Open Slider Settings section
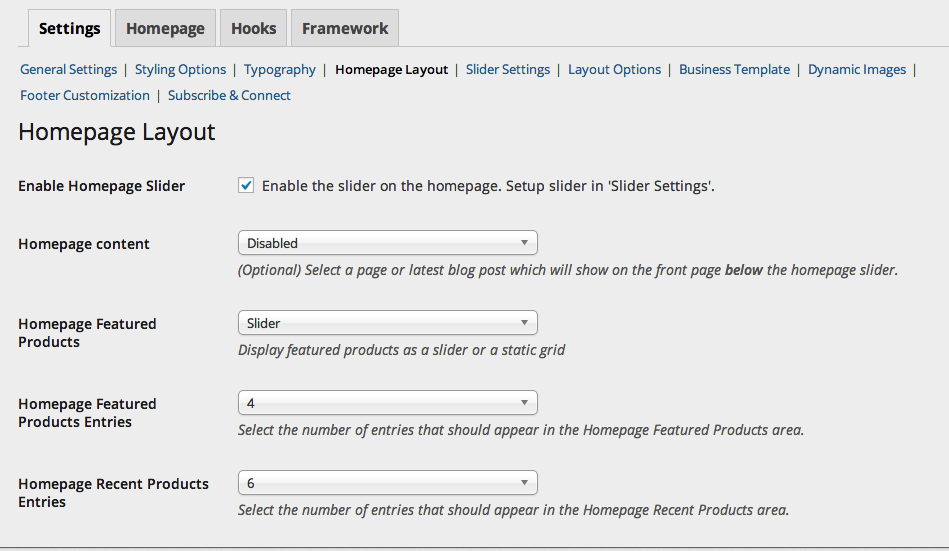Screen dimensions: 949x551 pos(508,69)
